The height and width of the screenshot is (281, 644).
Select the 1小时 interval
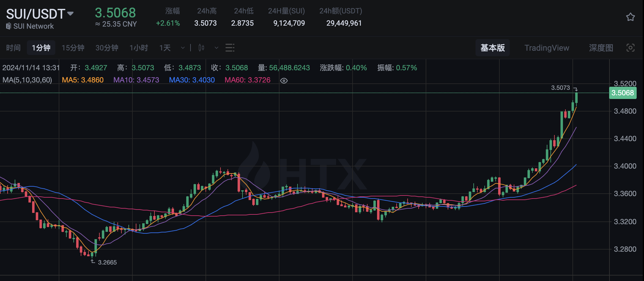point(139,48)
